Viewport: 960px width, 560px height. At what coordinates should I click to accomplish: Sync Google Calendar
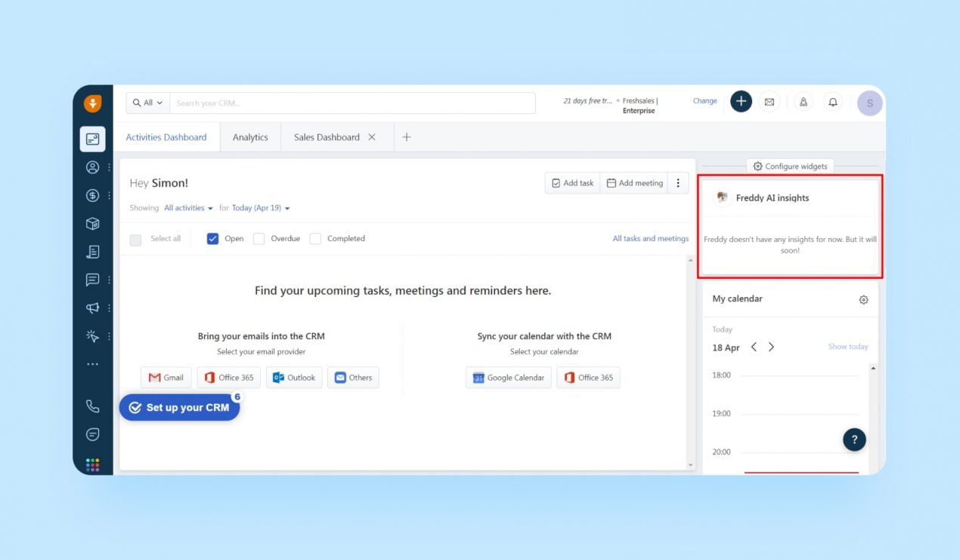click(x=509, y=378)
